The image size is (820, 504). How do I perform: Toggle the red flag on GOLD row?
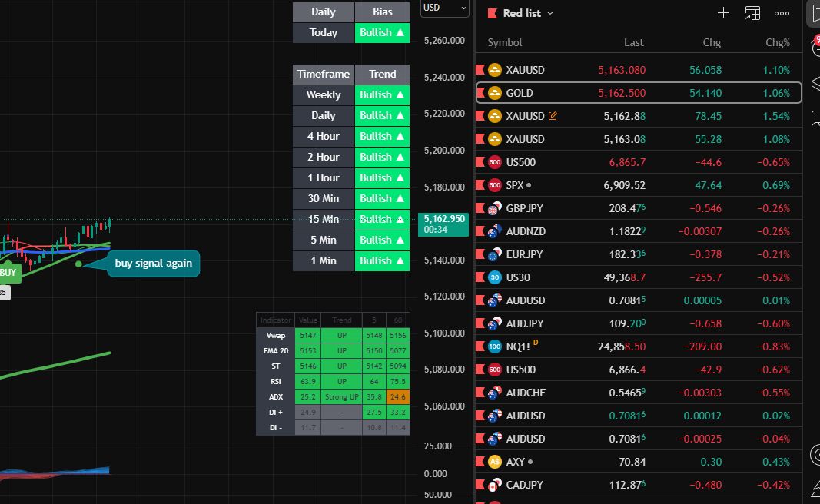tap(480, 93)
